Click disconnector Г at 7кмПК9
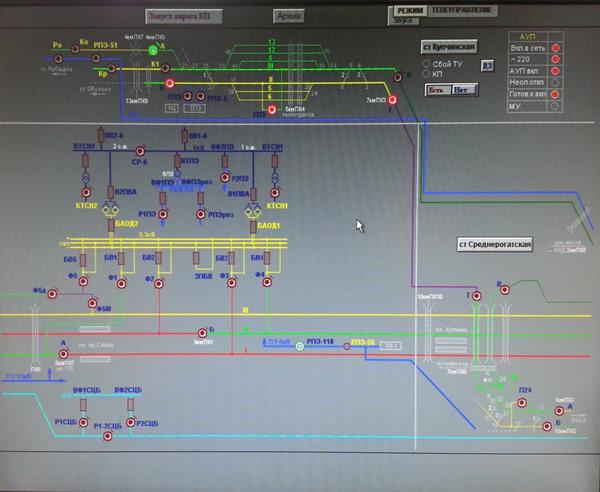Screen dimensions: 600x492 (392, 100)
